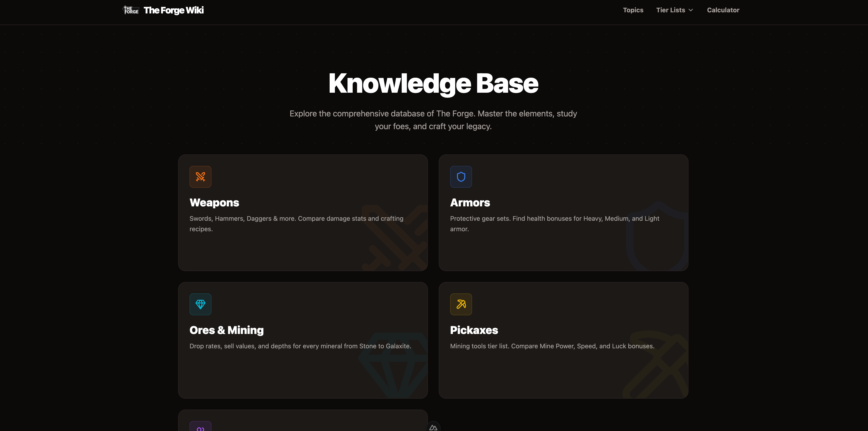
Task: Select the crossed swords Weapons icon
Action: [200, 176]
